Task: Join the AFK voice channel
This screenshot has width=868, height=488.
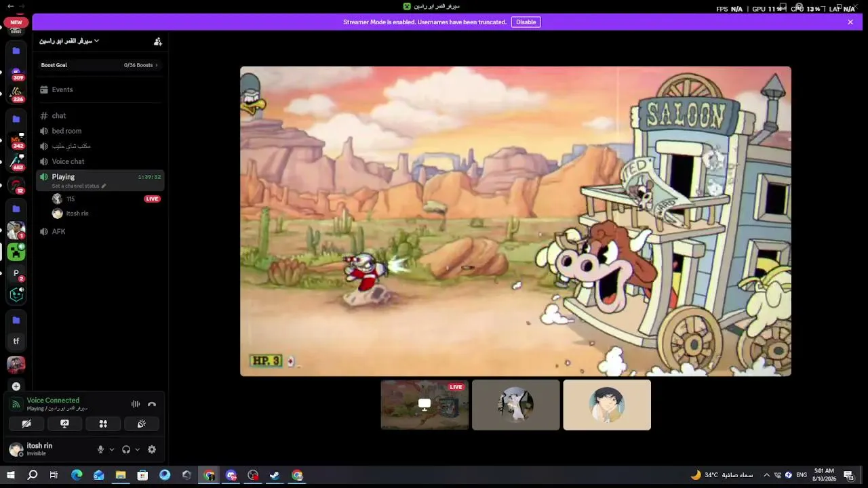Action: (x=100, y=231)
